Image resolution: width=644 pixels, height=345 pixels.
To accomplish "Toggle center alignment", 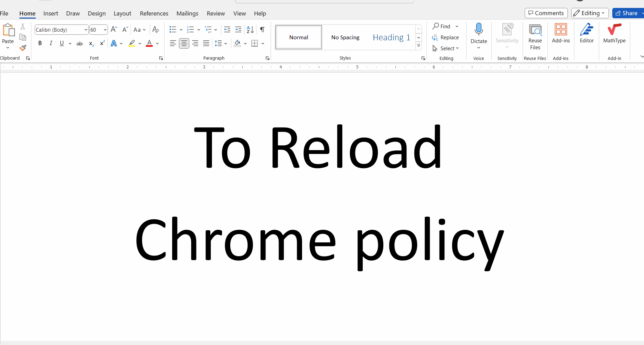I will (184, 43).
